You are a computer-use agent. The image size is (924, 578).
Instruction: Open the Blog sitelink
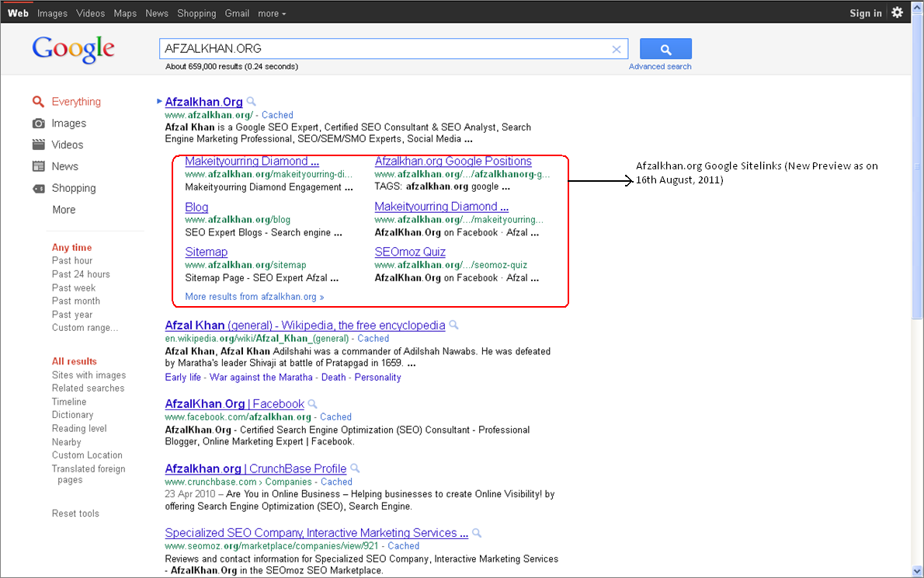point(196,207)
